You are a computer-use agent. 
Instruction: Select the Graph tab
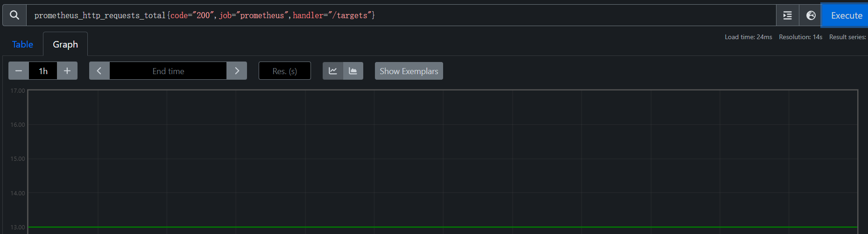tap(65, 44)
